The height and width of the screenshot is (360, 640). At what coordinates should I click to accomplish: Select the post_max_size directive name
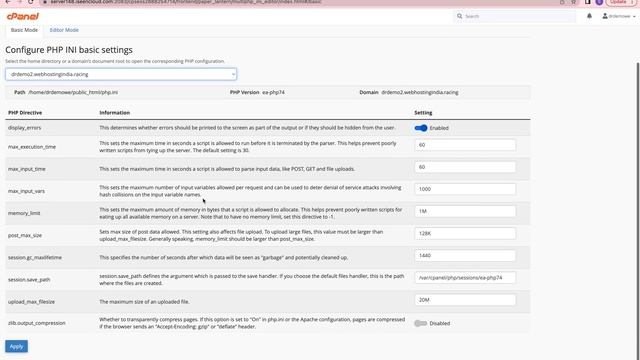[25, 236]
